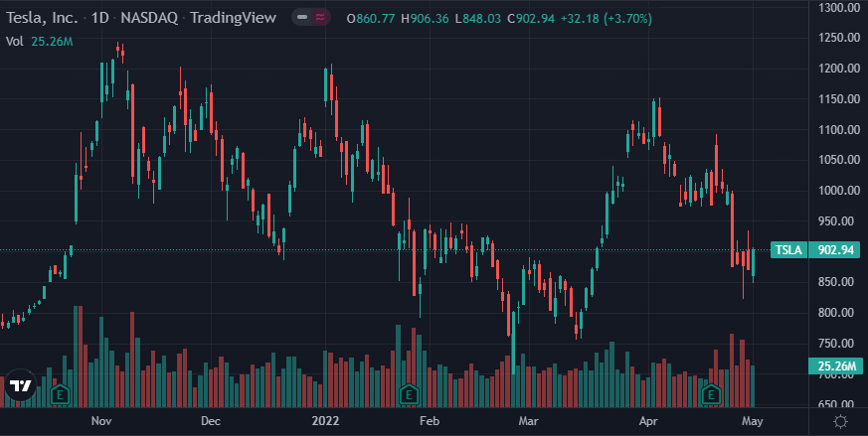This screenshot has height=436, width=868.
Task: Click the Vol indicator label
Action: click(15, 41)
